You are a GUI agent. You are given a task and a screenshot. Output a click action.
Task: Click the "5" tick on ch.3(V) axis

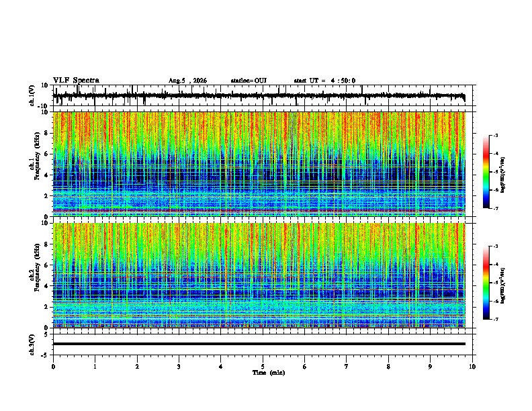(46, 334)
